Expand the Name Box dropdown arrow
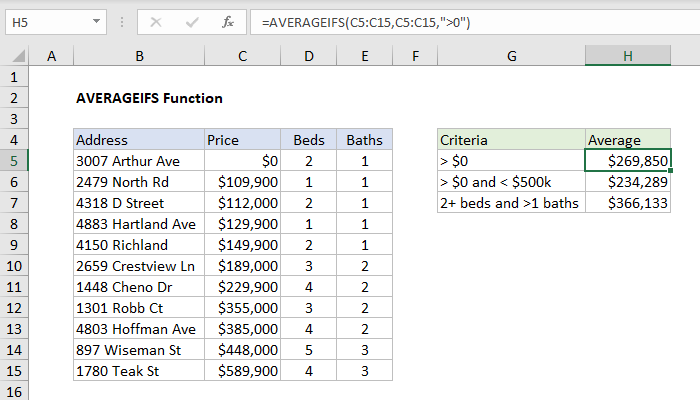The image size is (700, 400). point(96,21)
